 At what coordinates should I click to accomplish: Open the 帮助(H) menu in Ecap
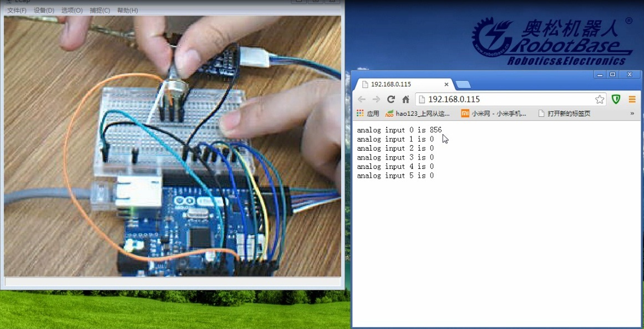click(x=128, y=11)
